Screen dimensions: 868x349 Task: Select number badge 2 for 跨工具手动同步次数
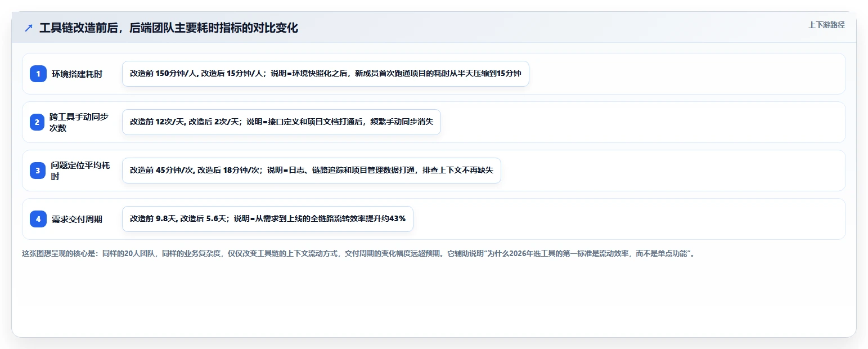pyautogui.click(x=38, y=122)
